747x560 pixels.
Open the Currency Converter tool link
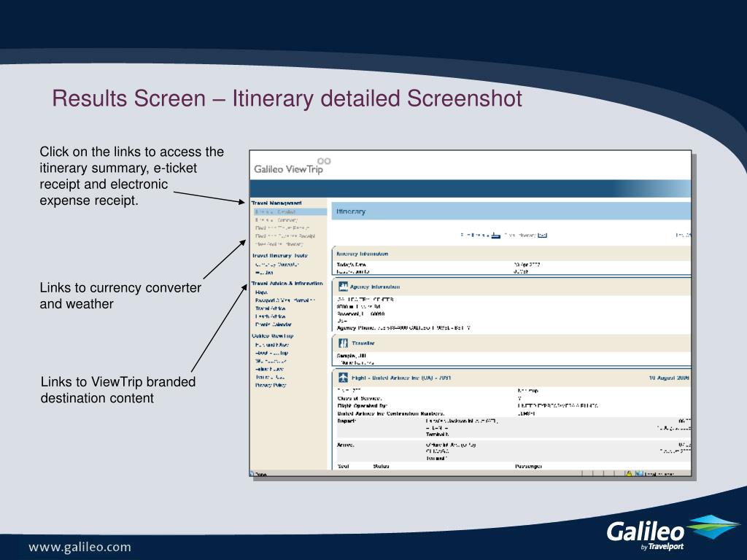pyautogui.click(x=277, y=264)
